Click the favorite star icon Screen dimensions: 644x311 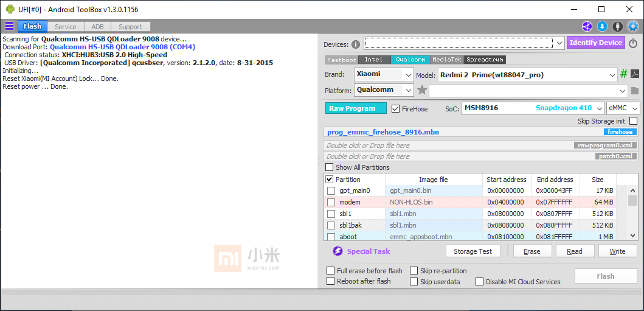tap(422, 90)
